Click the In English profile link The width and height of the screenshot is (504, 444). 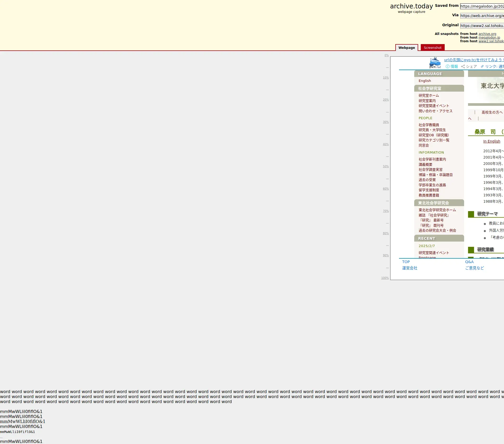[491, 141]
